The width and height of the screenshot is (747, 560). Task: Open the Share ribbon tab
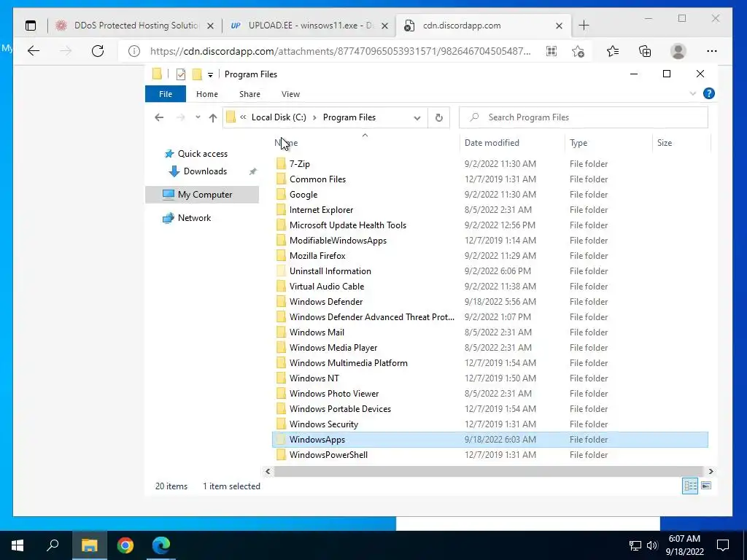pos(249,94)
